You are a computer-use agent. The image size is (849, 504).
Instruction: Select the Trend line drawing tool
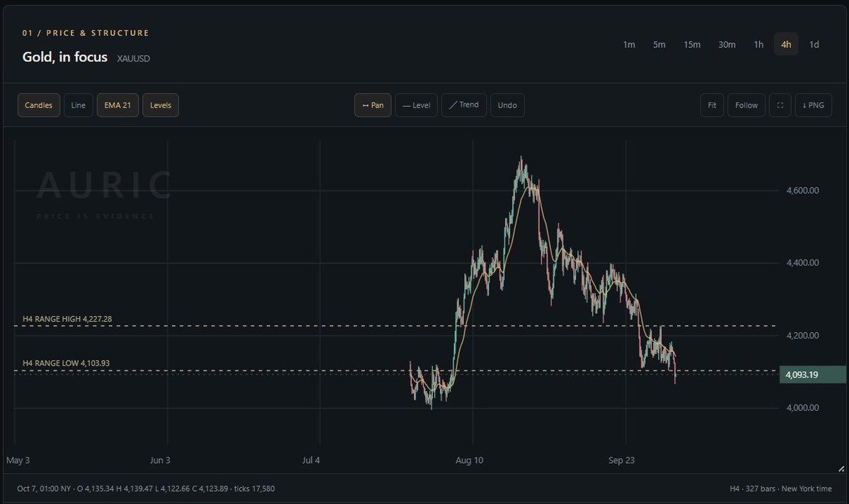[464, 105]
